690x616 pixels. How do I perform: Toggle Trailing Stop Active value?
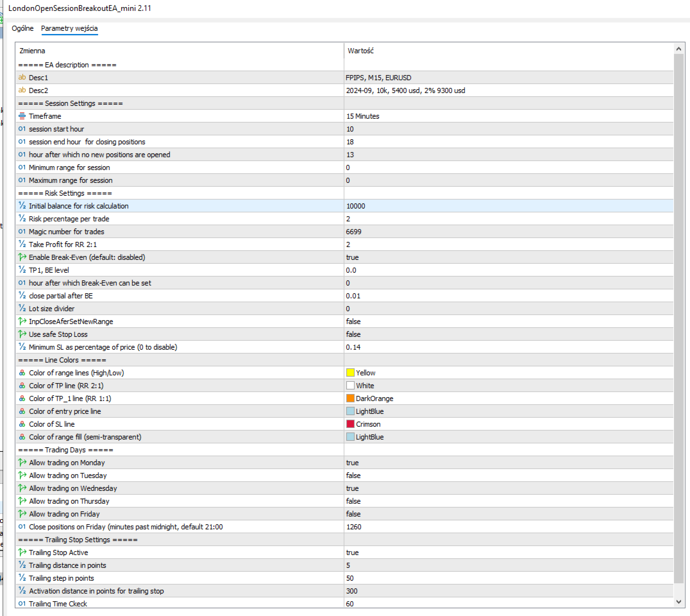click(352, 552)
